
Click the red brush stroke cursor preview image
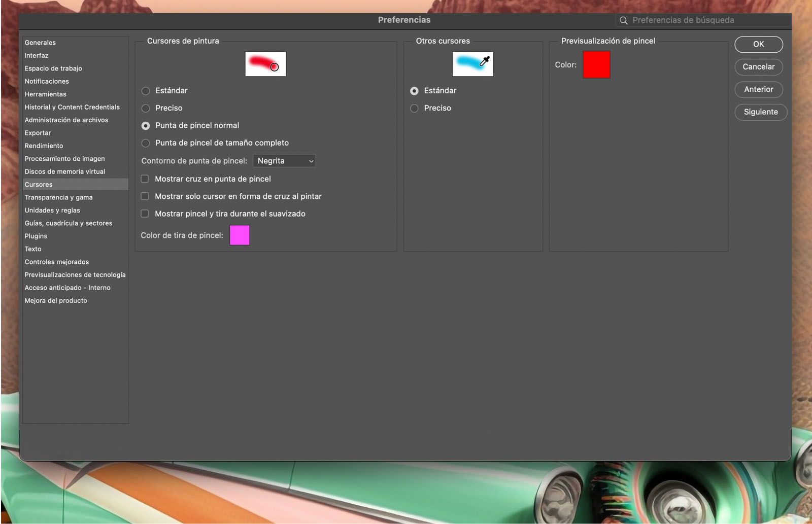tap(266, 64)
